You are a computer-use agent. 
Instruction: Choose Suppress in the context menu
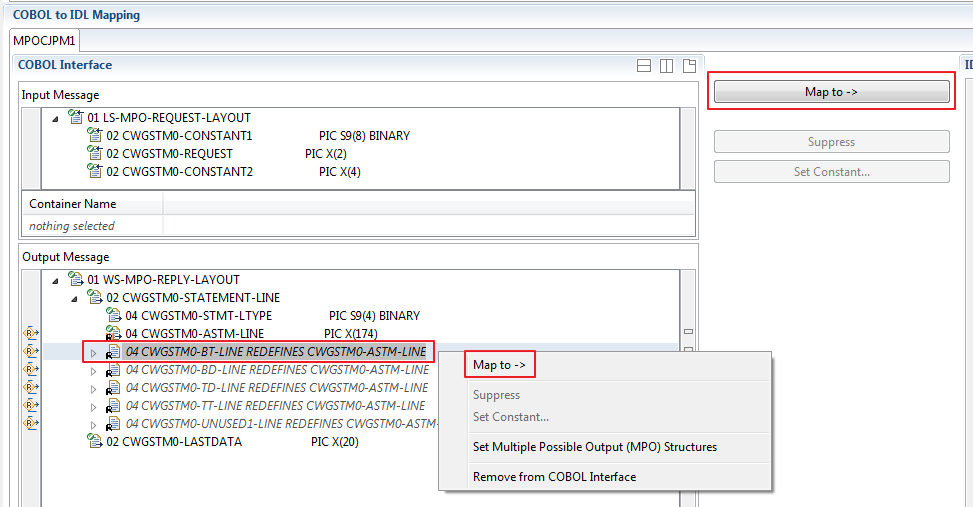pyautogui.click(x=496, y=395)
